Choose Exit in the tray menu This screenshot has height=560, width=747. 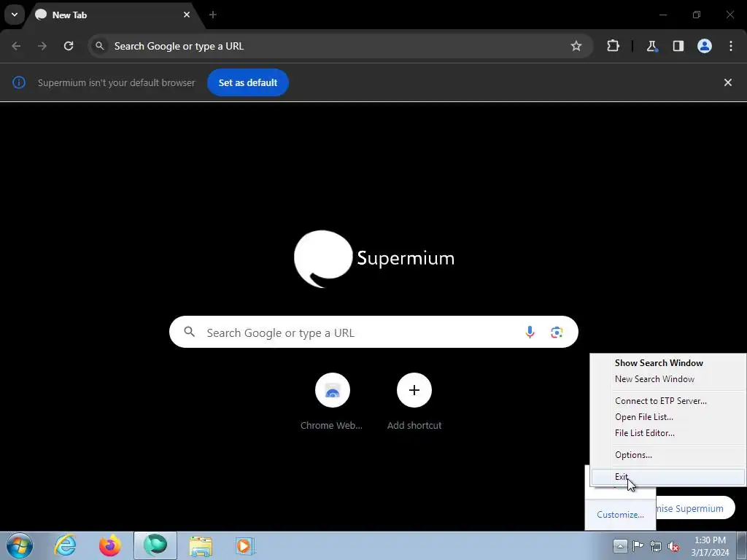(668, 477)
